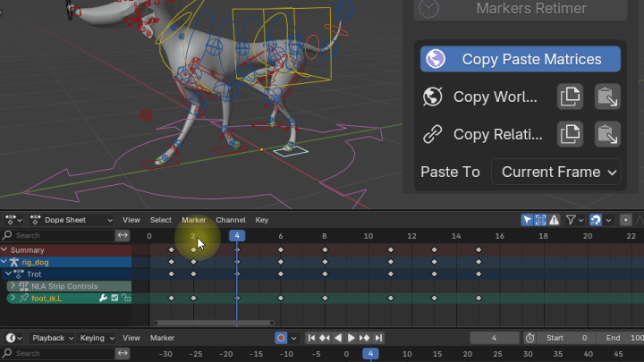Click the wrench modifier icon on foot_ik.L
This screenshot has width=644, height=362.
pyautogui.click(x=103, y=298)
